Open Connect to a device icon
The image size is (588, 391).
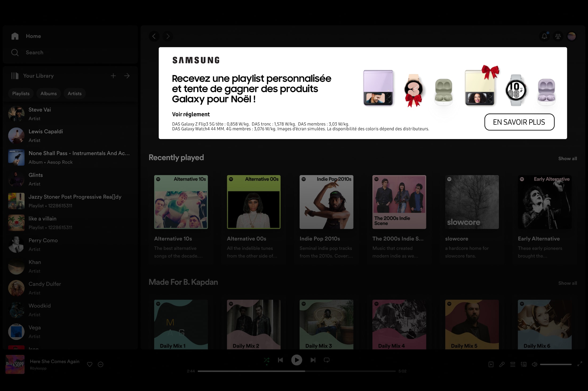pyautogui.click(x=524, y=364)
